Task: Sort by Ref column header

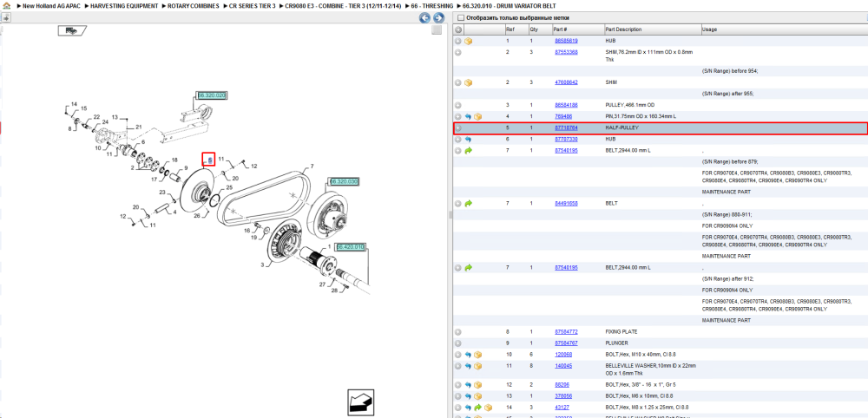Action: (516, 29)
